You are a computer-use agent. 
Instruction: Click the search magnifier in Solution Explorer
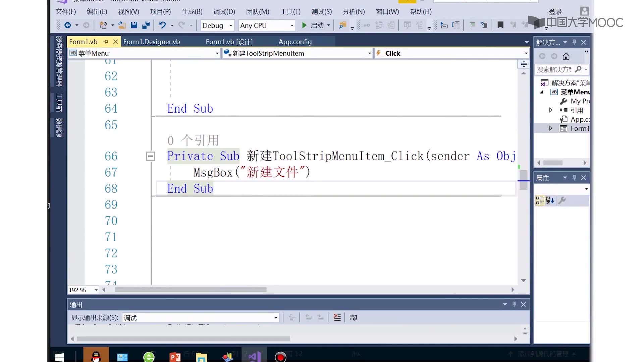(x=578, y=69)
